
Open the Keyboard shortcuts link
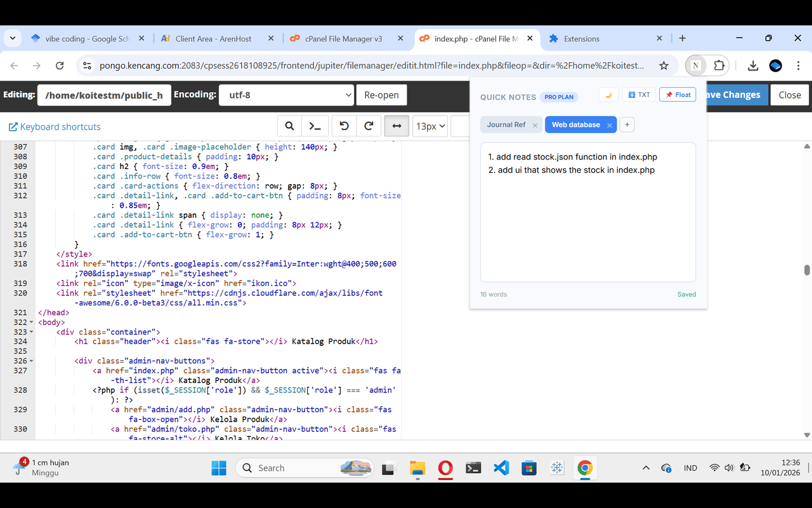(x=55, y=126)
